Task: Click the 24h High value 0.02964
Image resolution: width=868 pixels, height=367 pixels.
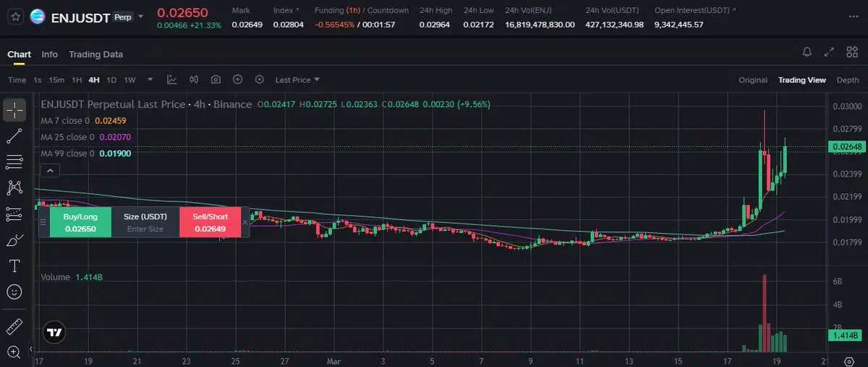Action: click(x=435, y=25)
